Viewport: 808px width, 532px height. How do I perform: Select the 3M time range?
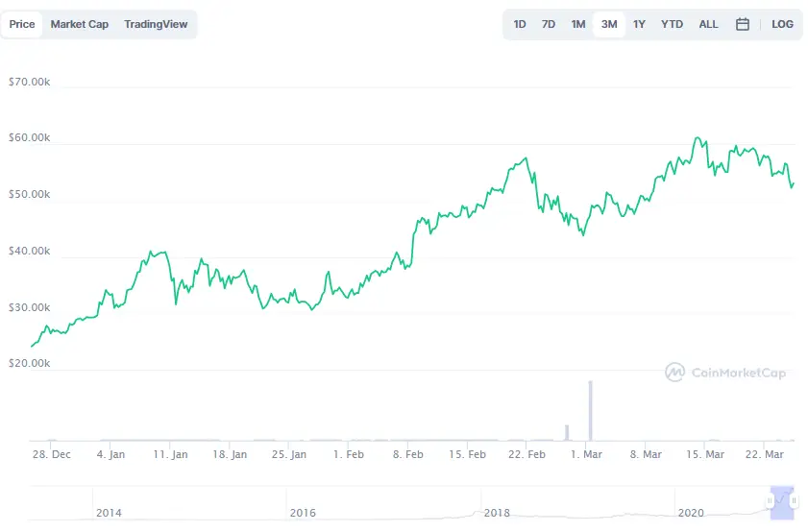[x=609, y=24]
